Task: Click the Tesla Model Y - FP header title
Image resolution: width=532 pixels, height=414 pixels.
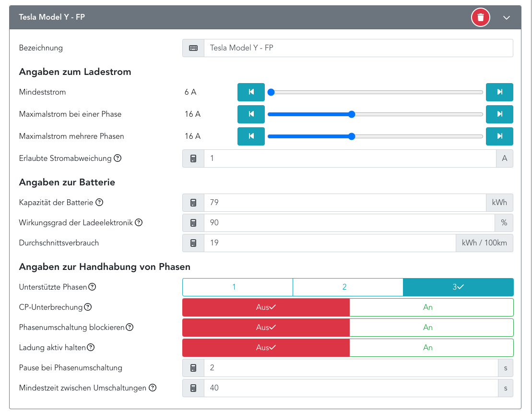Action: coord(52,17)
